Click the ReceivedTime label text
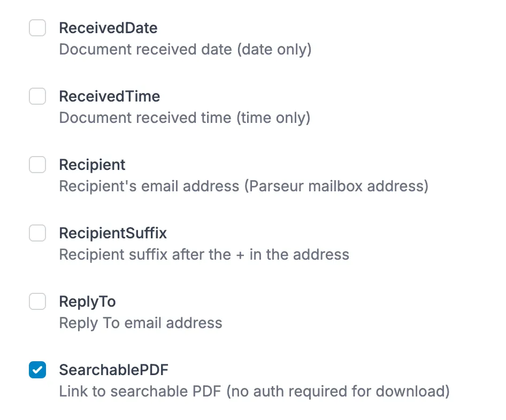 (x=109, y=96)
